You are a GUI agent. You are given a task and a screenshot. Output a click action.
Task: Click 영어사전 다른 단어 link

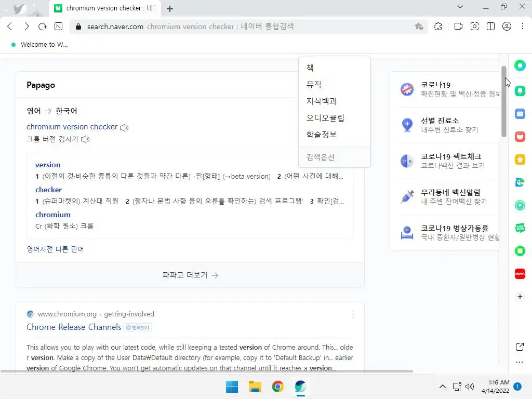click(55, 249)
